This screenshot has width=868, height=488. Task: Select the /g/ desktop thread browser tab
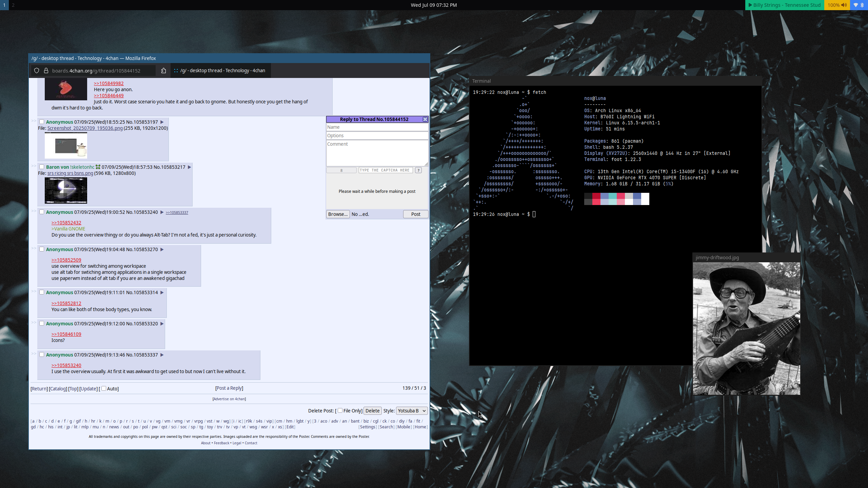point(220,70)
